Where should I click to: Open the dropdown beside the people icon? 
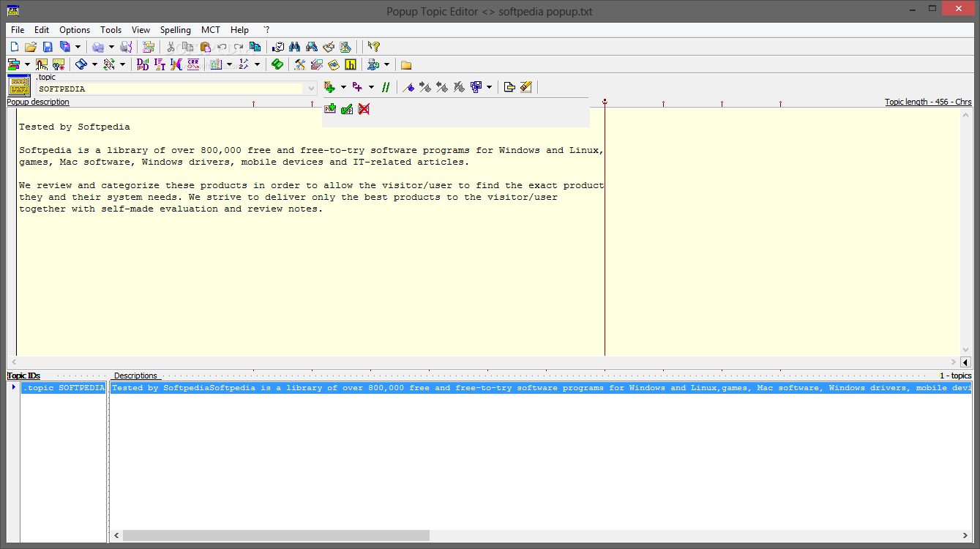[x=386, y=64]
